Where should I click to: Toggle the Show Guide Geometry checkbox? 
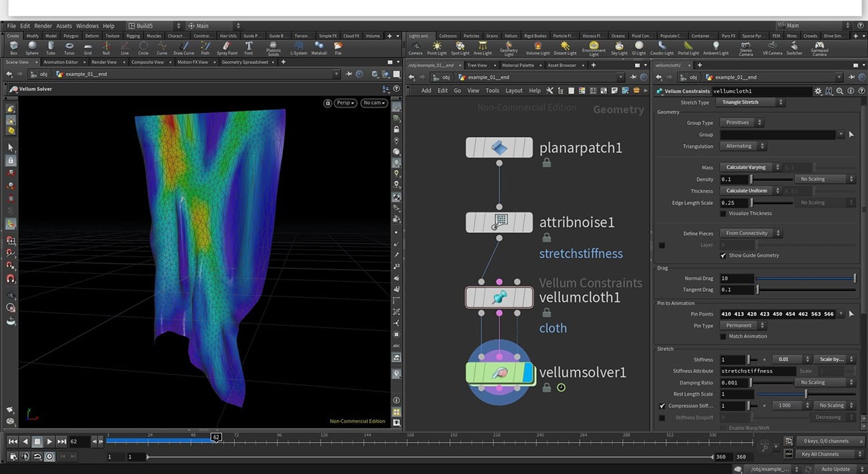pos(723,255)
